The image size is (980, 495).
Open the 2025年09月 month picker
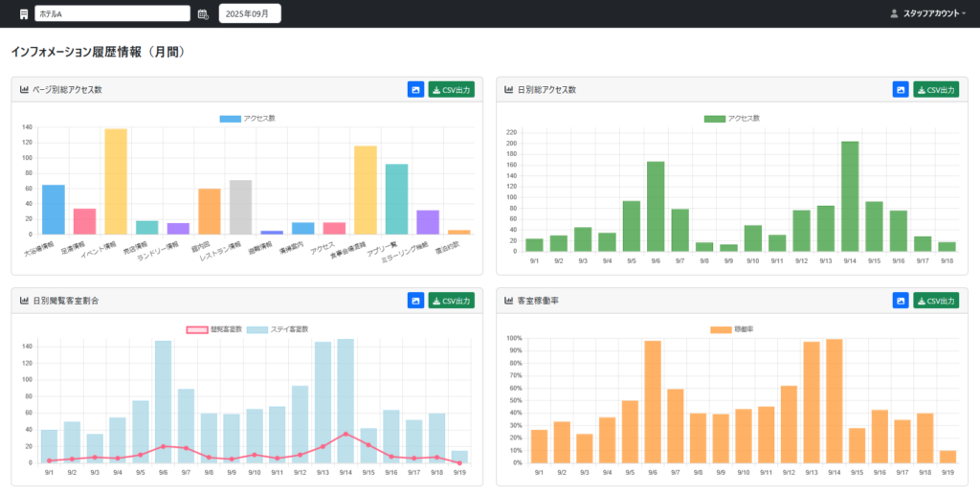(250, 13)
